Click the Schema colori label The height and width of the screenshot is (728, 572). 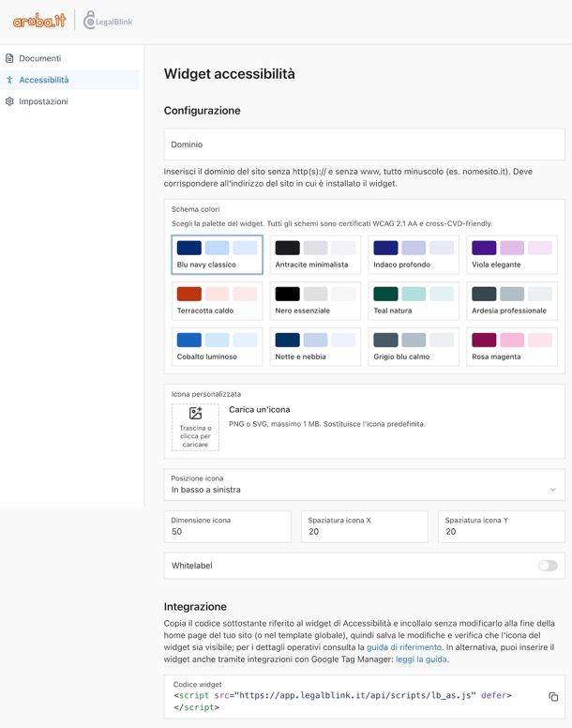coord(195,209)
